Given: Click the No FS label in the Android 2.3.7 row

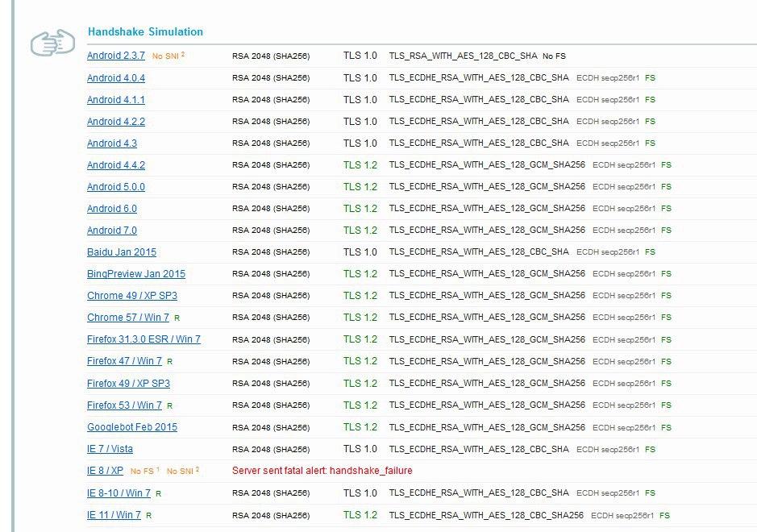Looking at the screenshot, I should (554, 56).
